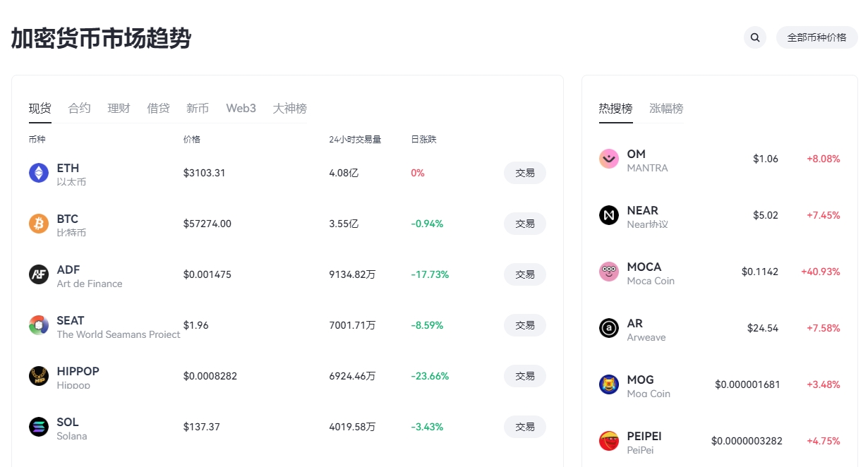
Task: Click the Bitcoin orange logo icon
Action: pyautogui.click(x=39, y=224)
